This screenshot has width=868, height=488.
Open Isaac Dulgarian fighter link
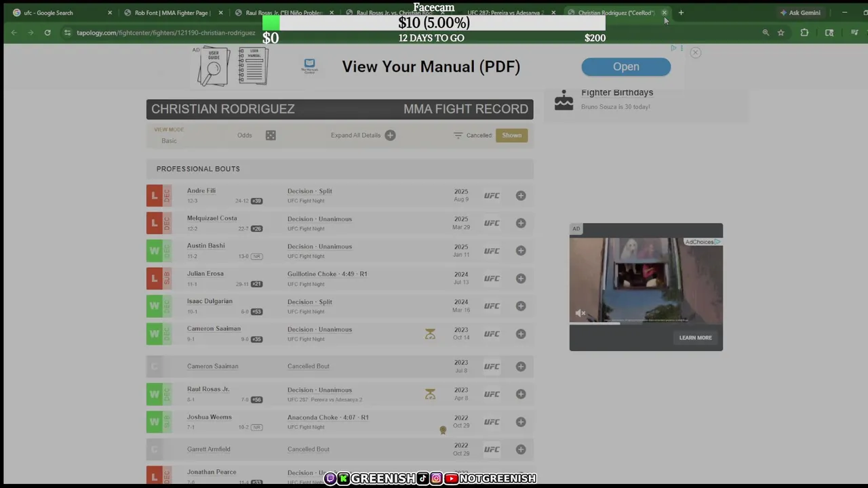(210, 302)
